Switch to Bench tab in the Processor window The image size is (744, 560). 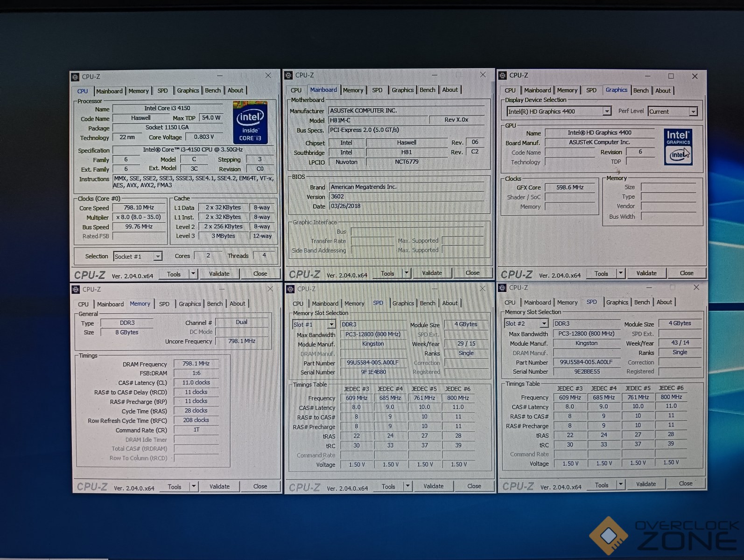click(213, 91)
